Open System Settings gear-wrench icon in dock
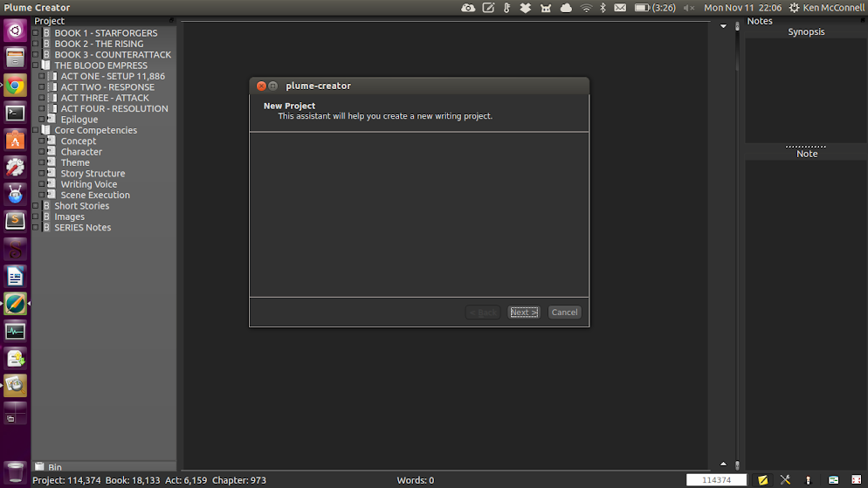868x488 pixels. coord(15,167)
